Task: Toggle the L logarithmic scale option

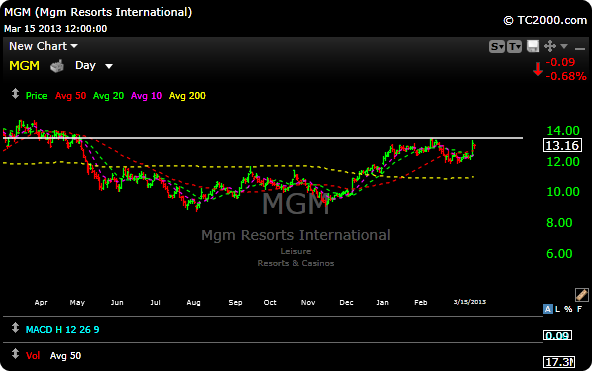Action: (558, 309)
